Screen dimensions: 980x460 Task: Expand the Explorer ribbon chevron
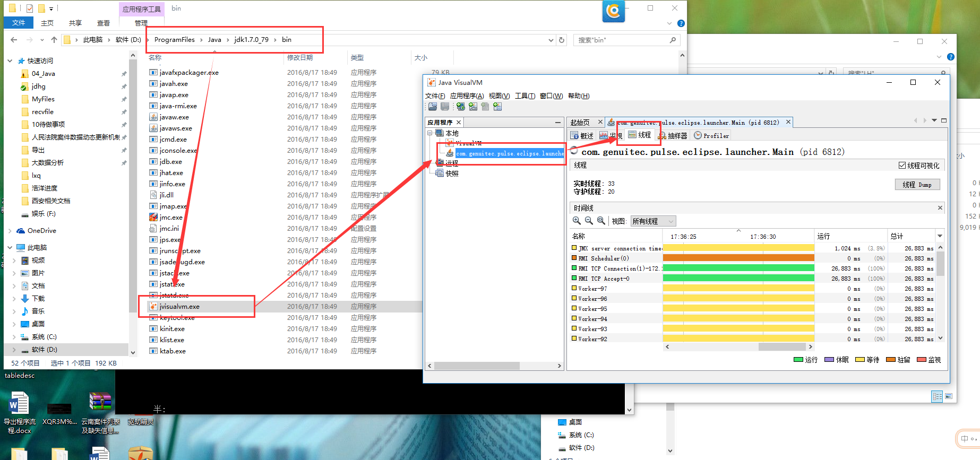coord(669,23)
